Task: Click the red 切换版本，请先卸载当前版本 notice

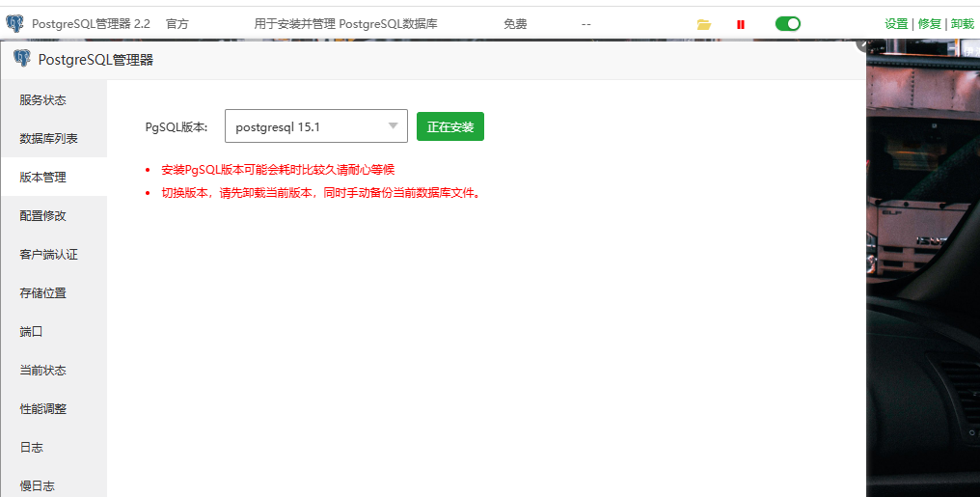Action: tap(322, 193)
